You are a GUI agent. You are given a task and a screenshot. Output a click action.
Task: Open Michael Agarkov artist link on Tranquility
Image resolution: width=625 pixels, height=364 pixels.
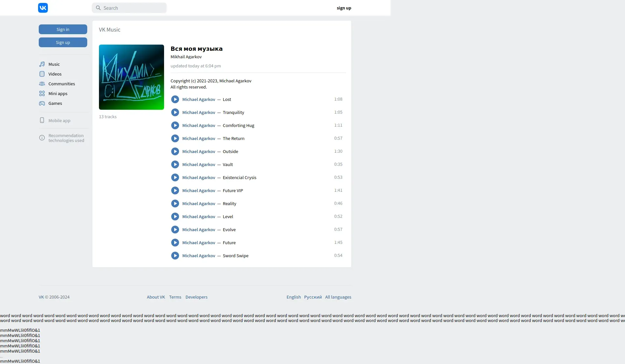(199, 112)
